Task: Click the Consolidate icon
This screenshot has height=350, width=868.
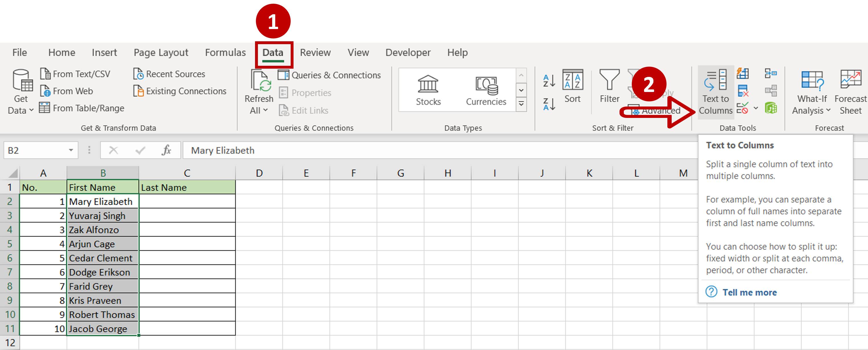Action: (x=771, y=73)
